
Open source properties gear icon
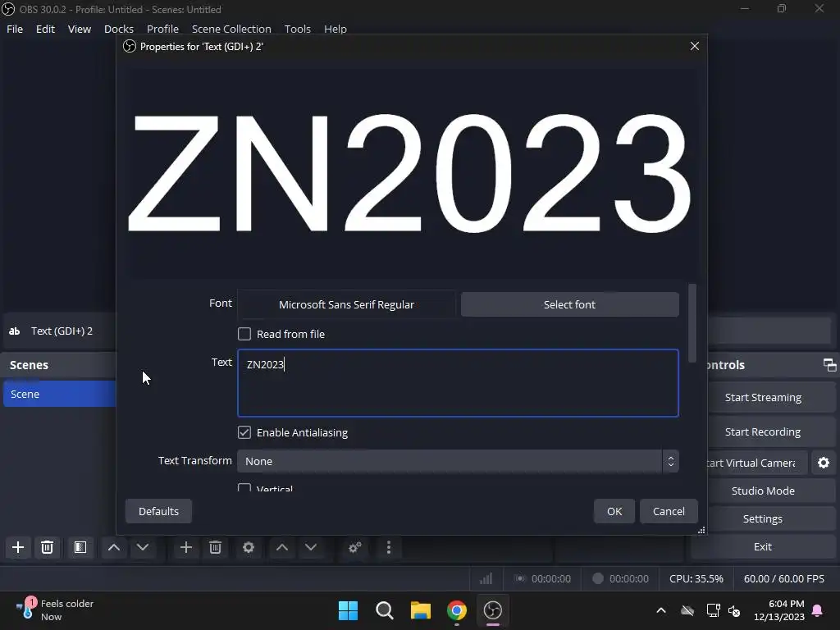pyautogui.click(x=248, y=547)
